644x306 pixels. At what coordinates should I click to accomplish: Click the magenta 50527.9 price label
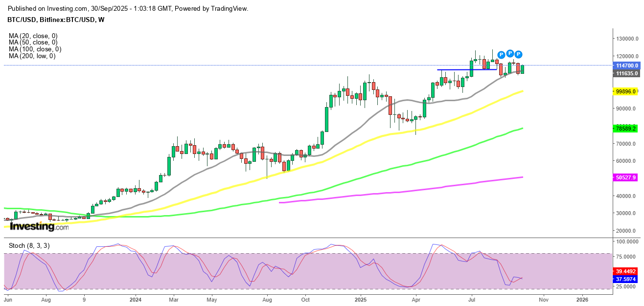tap(626, 178)
